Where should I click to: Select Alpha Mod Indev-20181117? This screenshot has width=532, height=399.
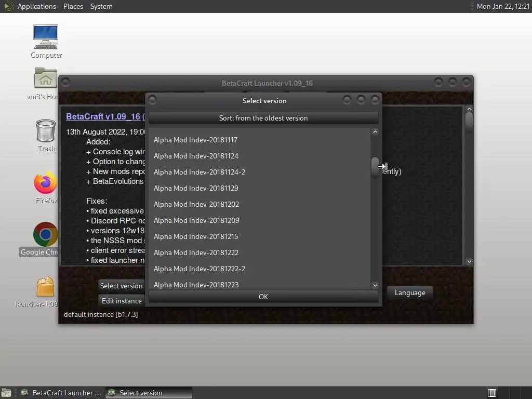tap(260, 140)
